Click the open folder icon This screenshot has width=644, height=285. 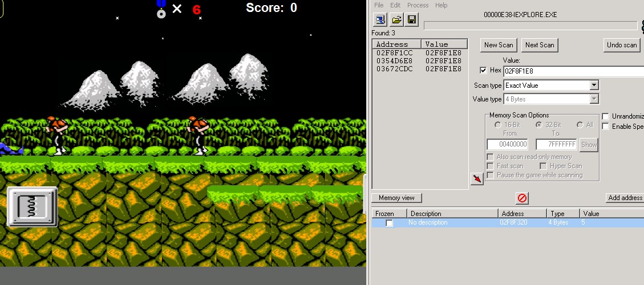pos(396,20)
